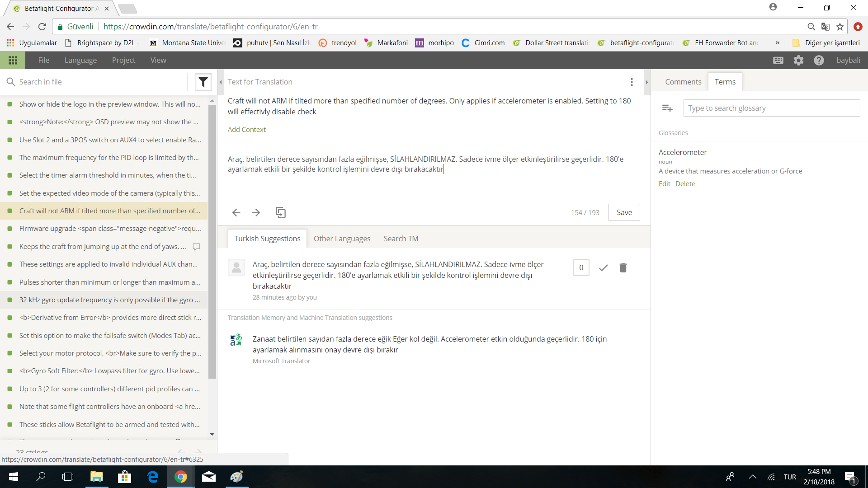Go to the previous string arrow
This screenshot has height=488, width=868.
[236, 212]
